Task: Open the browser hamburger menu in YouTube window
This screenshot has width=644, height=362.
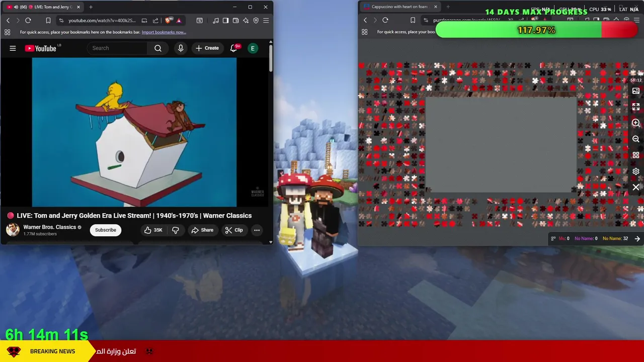Action: coord(266,21)
